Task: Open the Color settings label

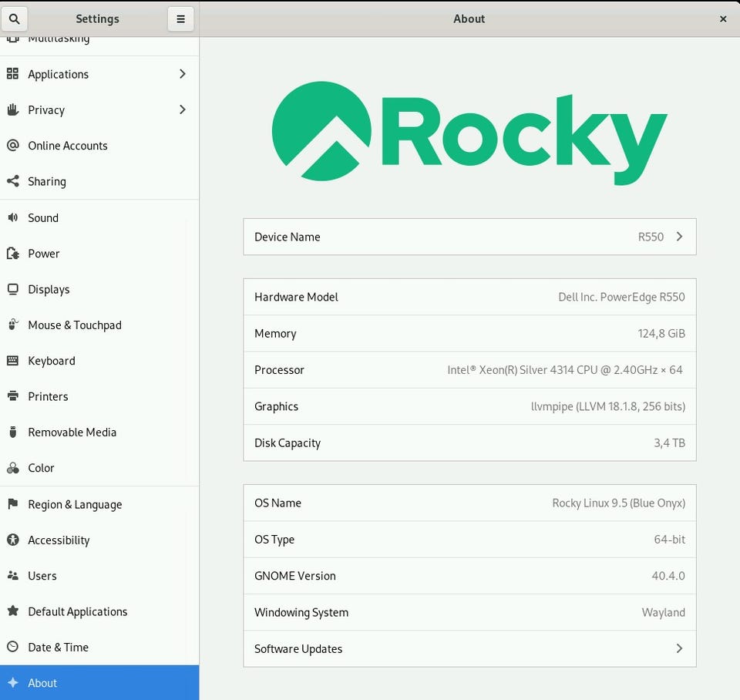Action: coord(41,468)
